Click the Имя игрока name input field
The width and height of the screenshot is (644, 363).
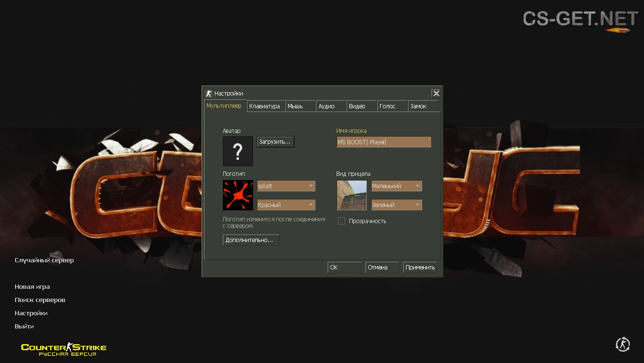pyautogui.click(x=384, y=142)
